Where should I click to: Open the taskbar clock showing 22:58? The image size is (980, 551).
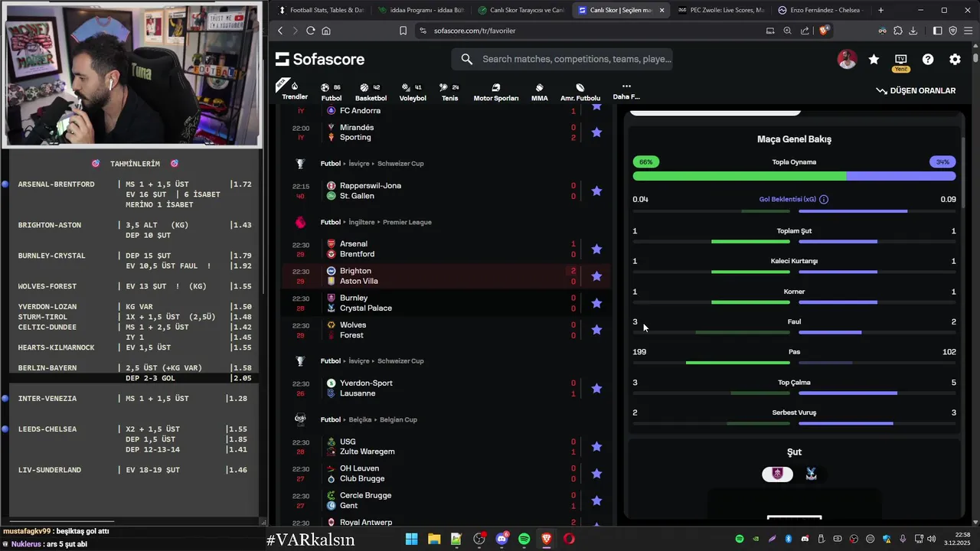[957, 539]
